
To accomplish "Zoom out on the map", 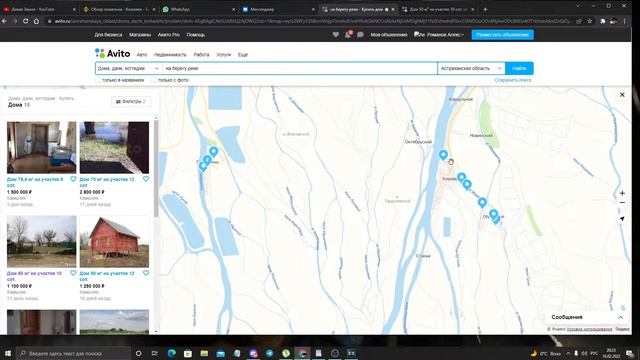I will pos(622,202).
